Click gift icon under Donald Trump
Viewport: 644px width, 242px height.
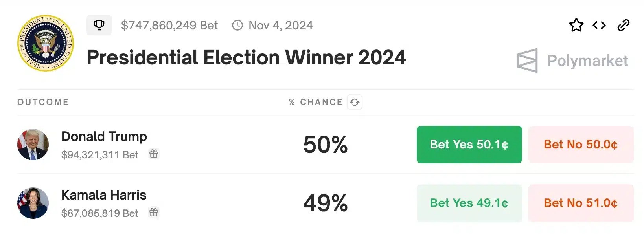(154, 154)
